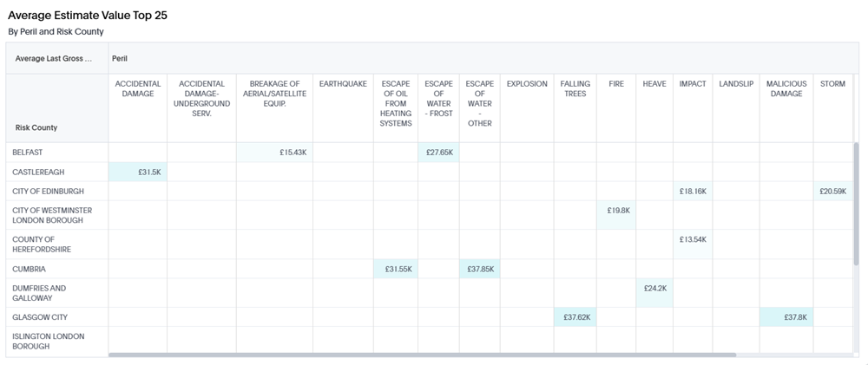The image size is (868, 365).
Task: Select the Risk County row header
Action: pos(36,127)
